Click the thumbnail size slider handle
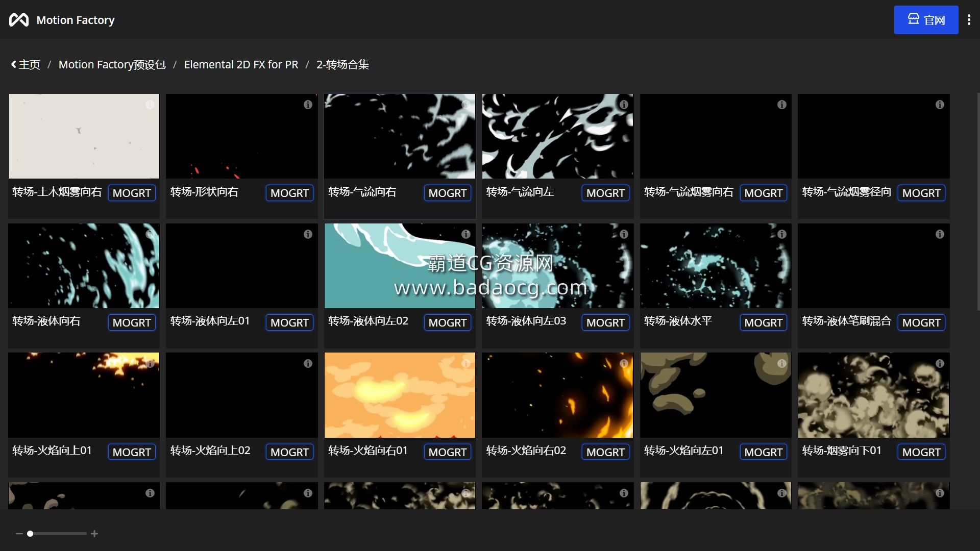Image resolution: width=980 pixels, height=551 pixels. click(30, 534)
